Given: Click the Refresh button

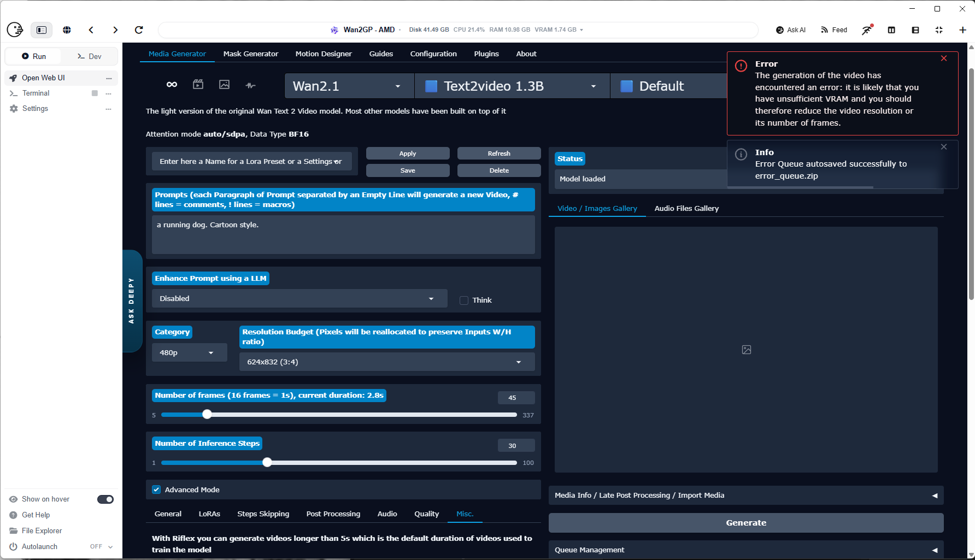Looking at the screenshot, I should point(499,154).
